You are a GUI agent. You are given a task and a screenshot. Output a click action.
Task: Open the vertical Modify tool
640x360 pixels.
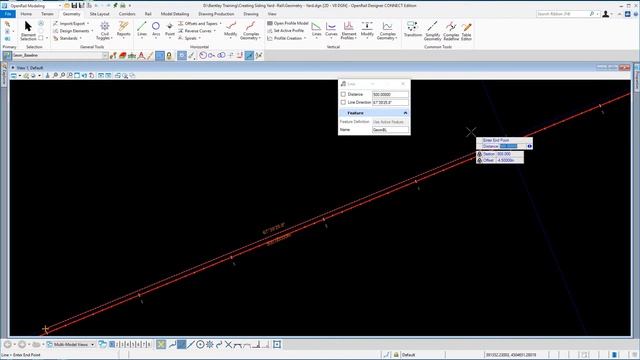[x=367, y=30]
